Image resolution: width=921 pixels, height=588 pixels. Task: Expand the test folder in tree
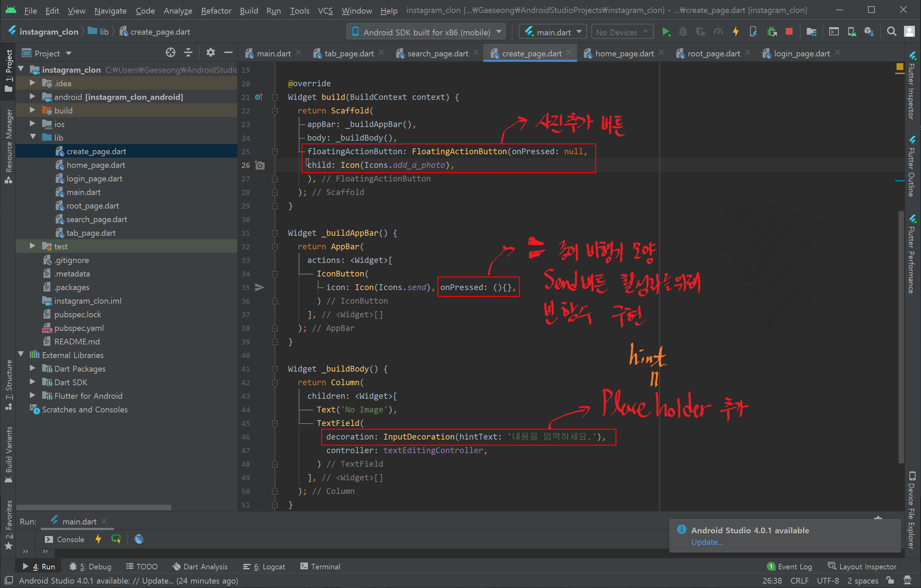coord(33,246)
